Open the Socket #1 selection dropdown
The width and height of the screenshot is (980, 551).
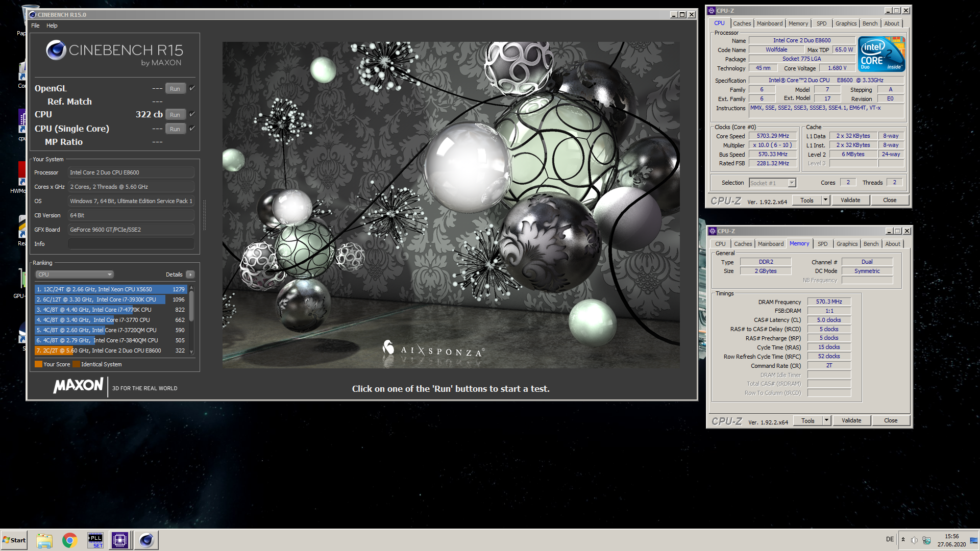pyautogui.click(x=772, y=183)
